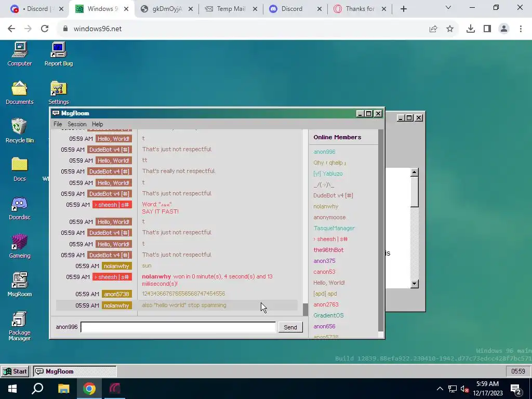Open the Recycle Bin icon

(19, 131)
